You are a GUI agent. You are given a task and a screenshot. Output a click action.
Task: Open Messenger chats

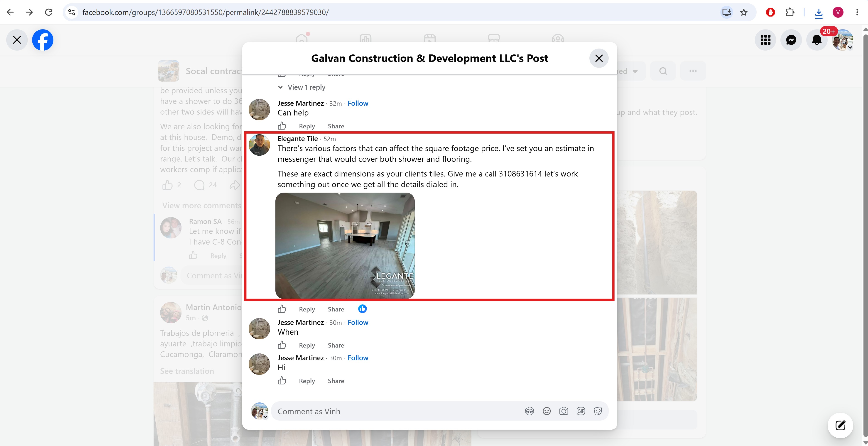791,40
